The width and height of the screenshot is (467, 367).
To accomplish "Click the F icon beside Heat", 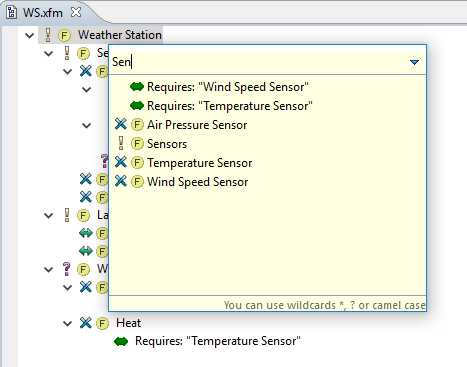I will click(x=102, y=323).
